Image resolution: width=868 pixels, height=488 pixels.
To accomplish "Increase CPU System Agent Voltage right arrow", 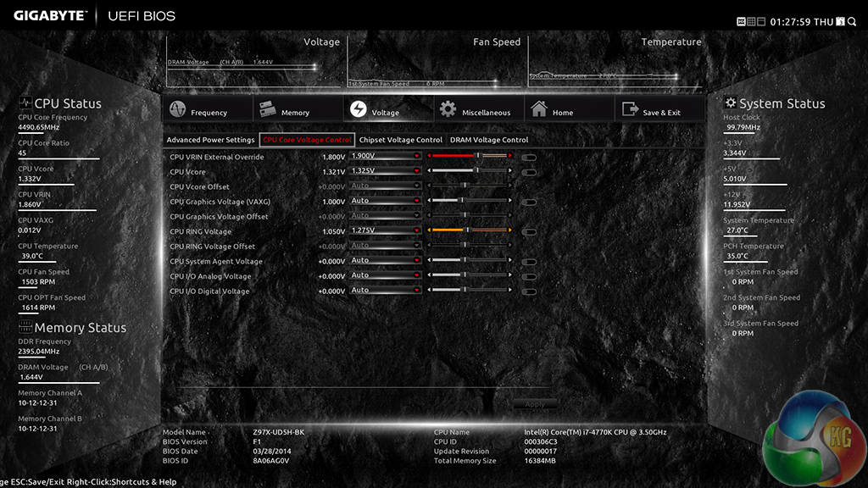I will point(509,260).
